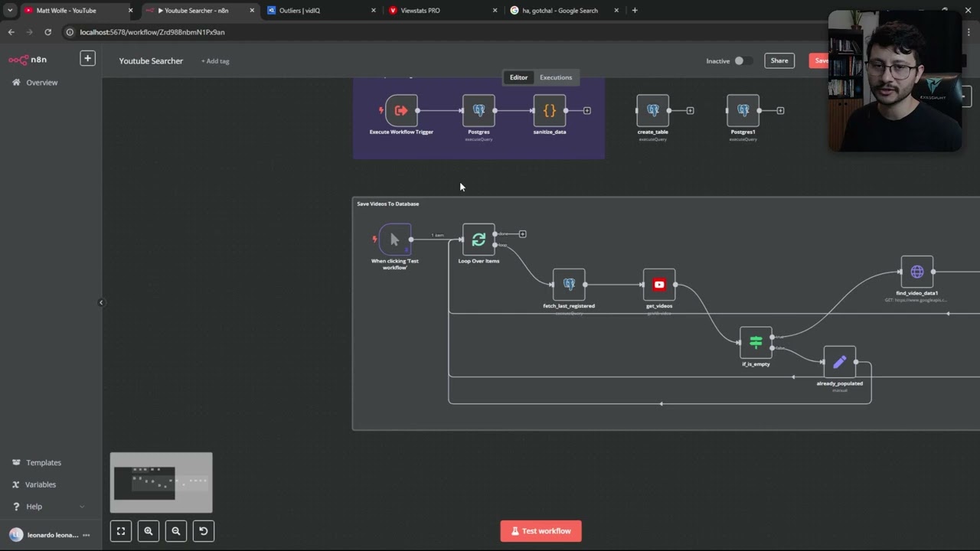Add a node after create_table
This screenshot has height=551, width=980.
[x=690, y=110]
